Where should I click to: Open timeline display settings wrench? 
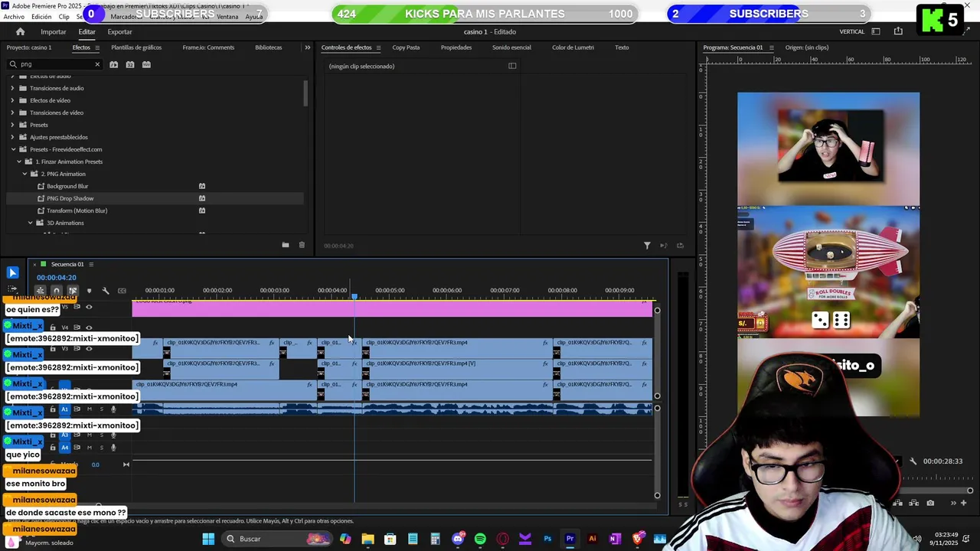tap(106, 291)
